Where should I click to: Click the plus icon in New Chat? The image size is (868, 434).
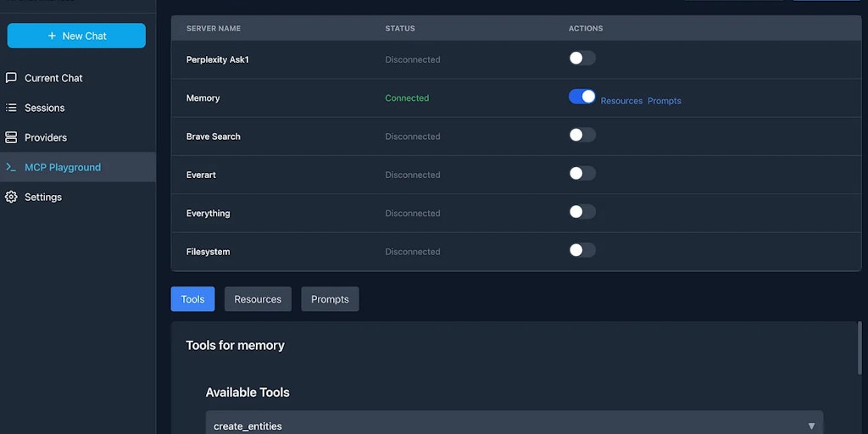52,36
